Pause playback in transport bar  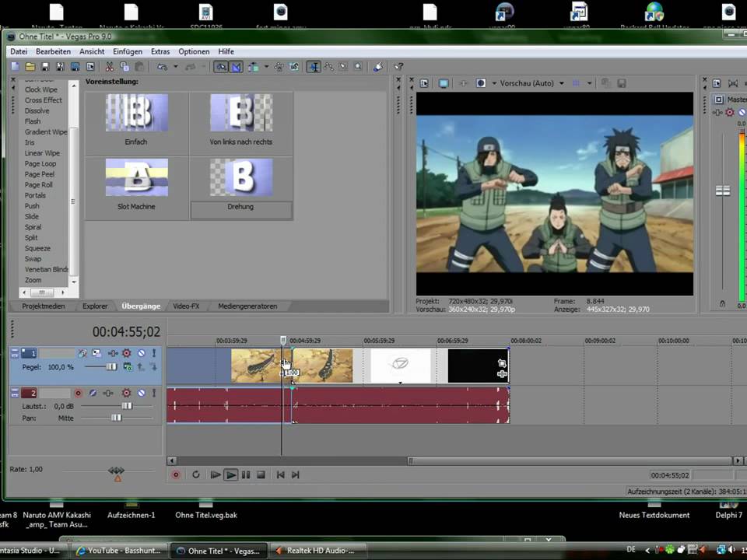point(246,474)
